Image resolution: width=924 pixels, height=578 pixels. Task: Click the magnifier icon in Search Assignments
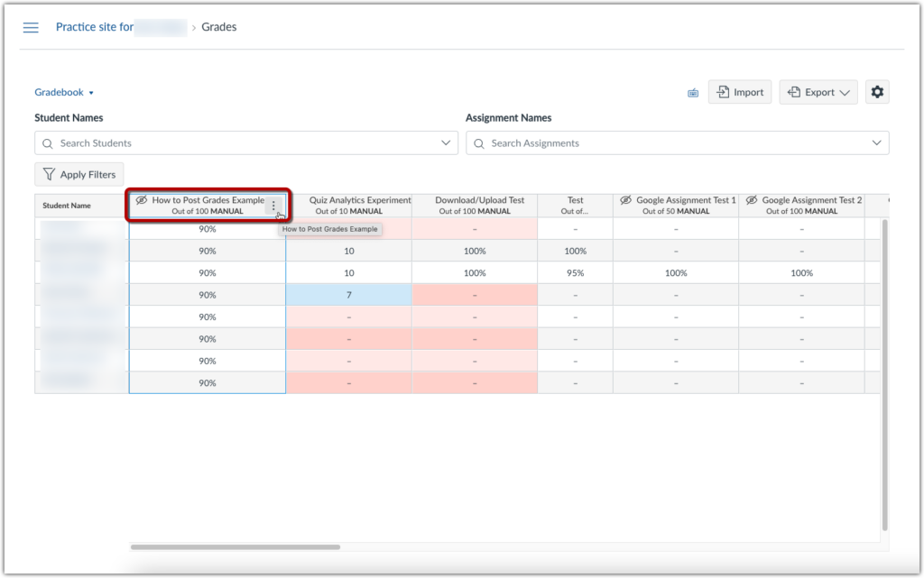click(478, 142)
